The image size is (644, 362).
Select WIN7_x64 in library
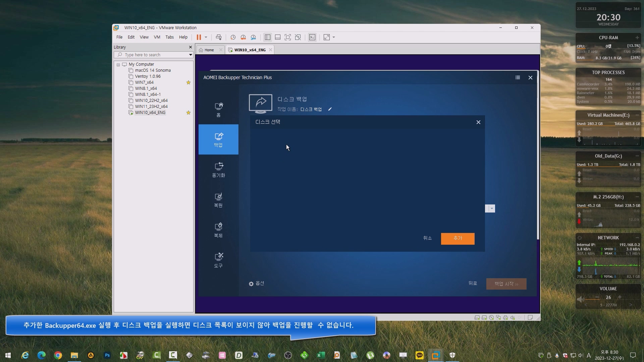point(144,82)
